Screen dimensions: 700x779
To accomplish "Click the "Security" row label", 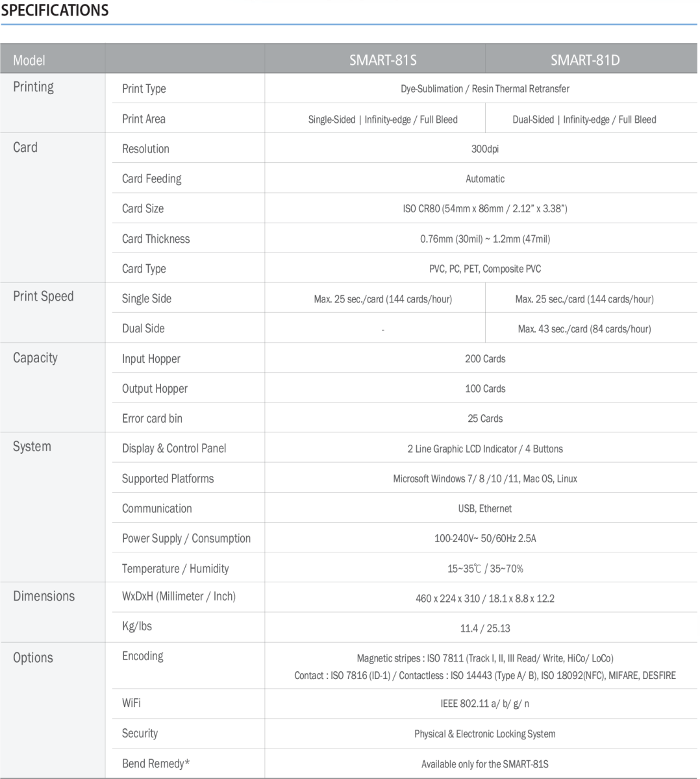I will tap(140, 734).
